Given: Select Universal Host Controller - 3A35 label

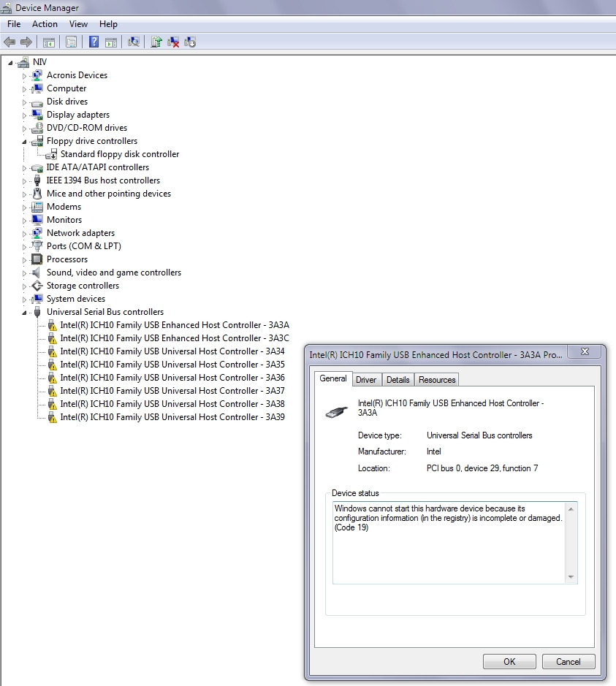Looking at the screenshot, I should pyautogui.click(x=172, y=365).
